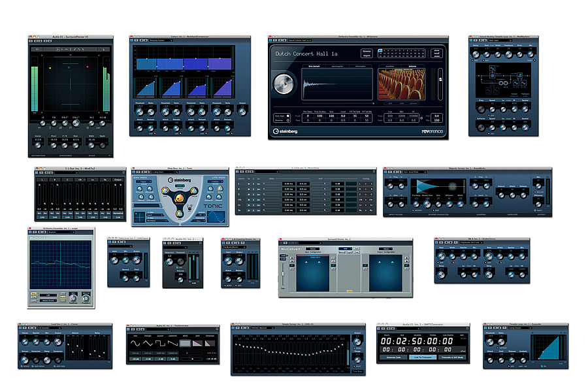Viewport: 588px width, 392px height.
Task: Click the vertical level slider in REVerence
Action: tap(440, 84)
